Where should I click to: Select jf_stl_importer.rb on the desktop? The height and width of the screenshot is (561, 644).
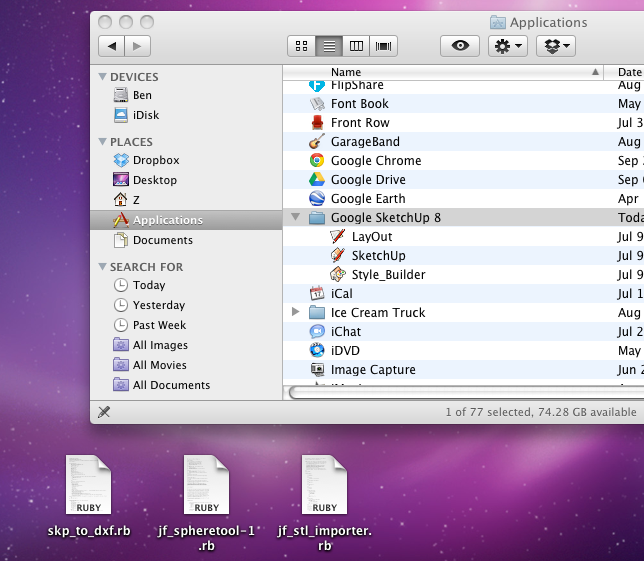(x=324, y=504)
